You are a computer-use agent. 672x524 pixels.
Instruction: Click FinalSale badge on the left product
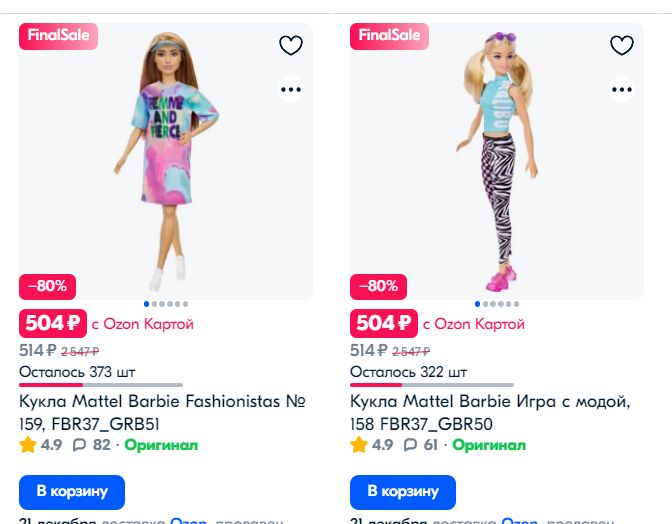click(58, 36)
